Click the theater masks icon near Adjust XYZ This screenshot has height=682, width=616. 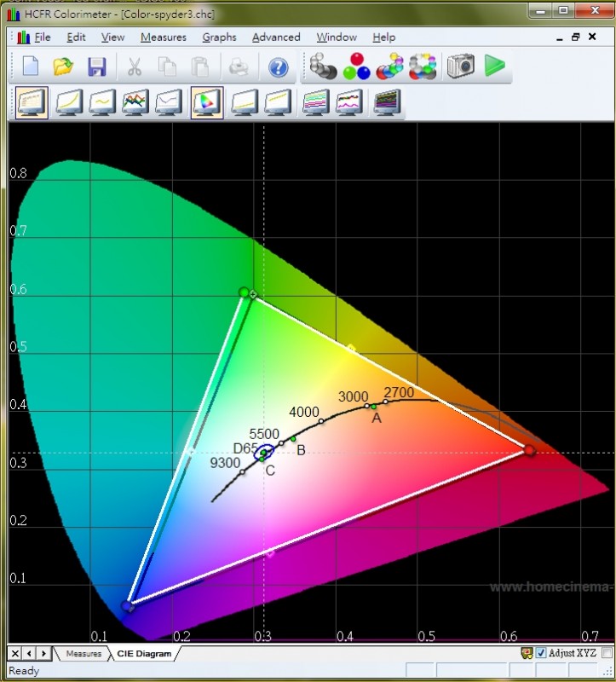(527, 653)
